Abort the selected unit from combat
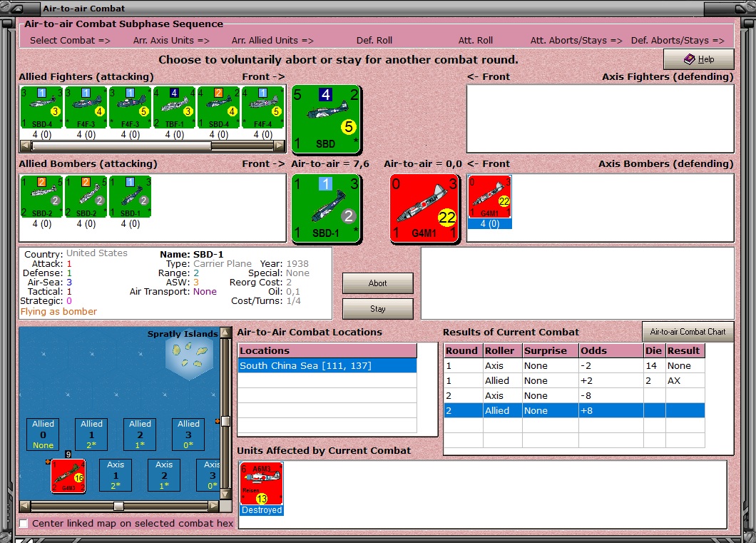The image size is (756, 543). tap(377, 283)
